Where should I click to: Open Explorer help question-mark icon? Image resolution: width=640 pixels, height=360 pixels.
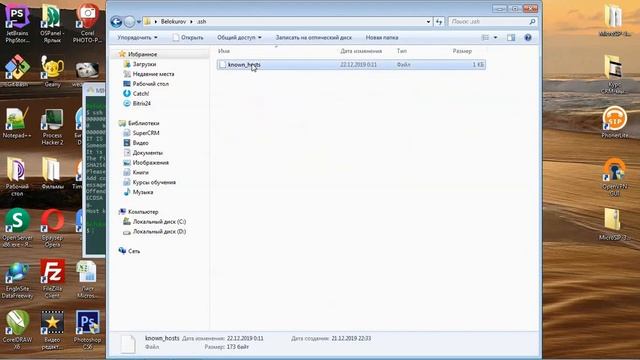(x=528, y=38)
